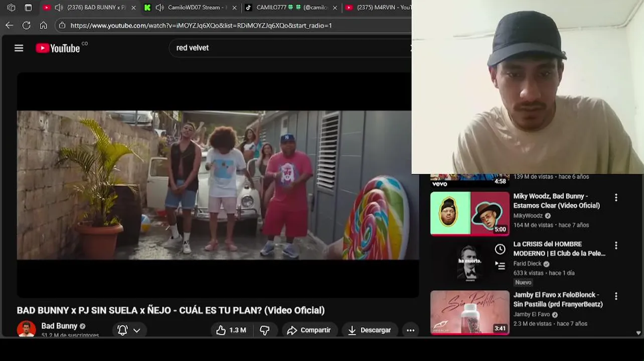Image resolution: width=644 pixels, height=361 pixels.
Task: Close the BAD BUNNY tab
Action: (x=133, y=8)
